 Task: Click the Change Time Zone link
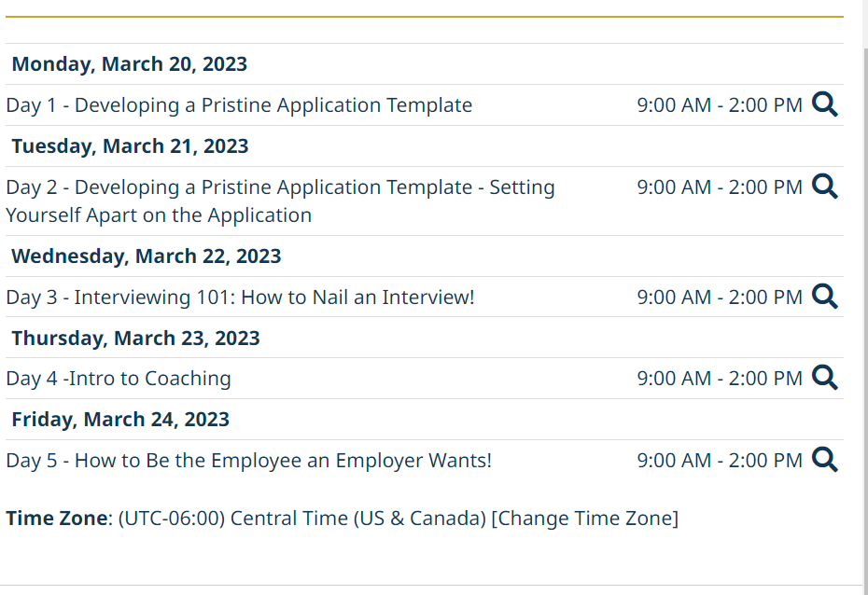pos(584,519)
